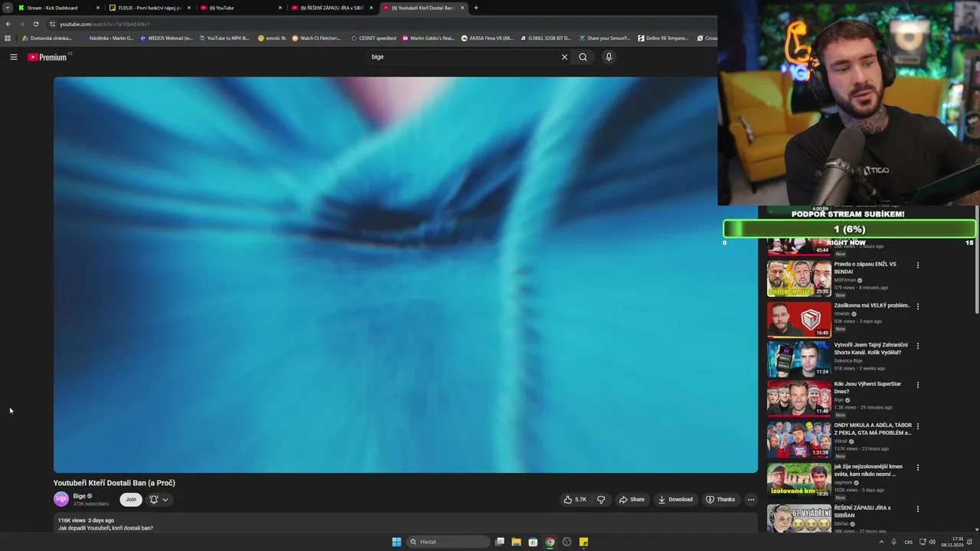Open the 'emotic fb' bookmark

(272, 37)
